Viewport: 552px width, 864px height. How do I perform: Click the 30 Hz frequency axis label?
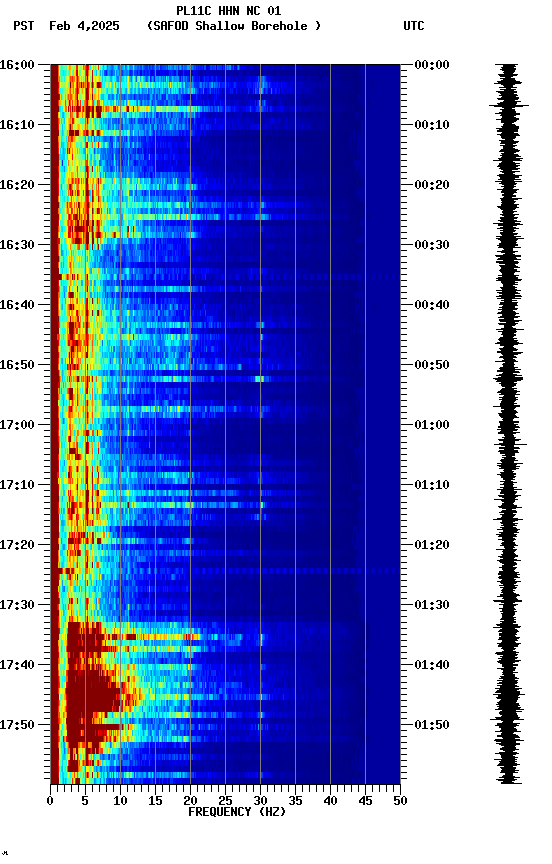click(261, 801)
